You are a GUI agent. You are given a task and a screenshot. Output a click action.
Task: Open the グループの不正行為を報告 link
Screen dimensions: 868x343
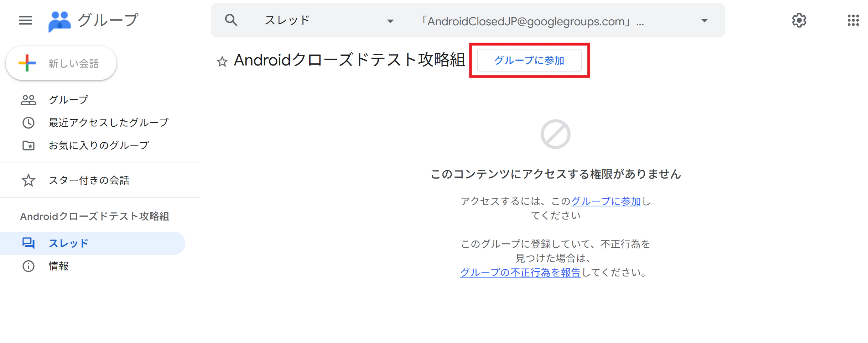coord(520,273)
